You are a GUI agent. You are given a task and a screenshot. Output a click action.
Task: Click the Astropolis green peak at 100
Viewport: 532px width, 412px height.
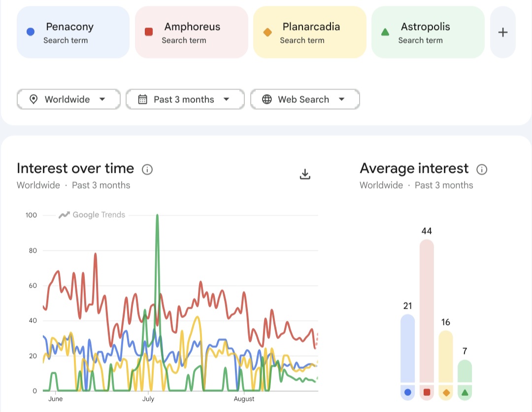(x=157, y=216)
